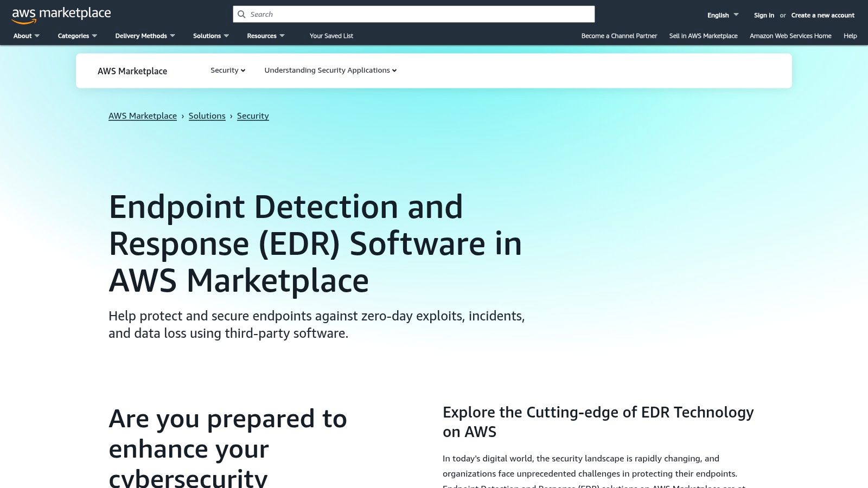Open the Help page
The height and width of the screenshot is (488, 868).
850,36
